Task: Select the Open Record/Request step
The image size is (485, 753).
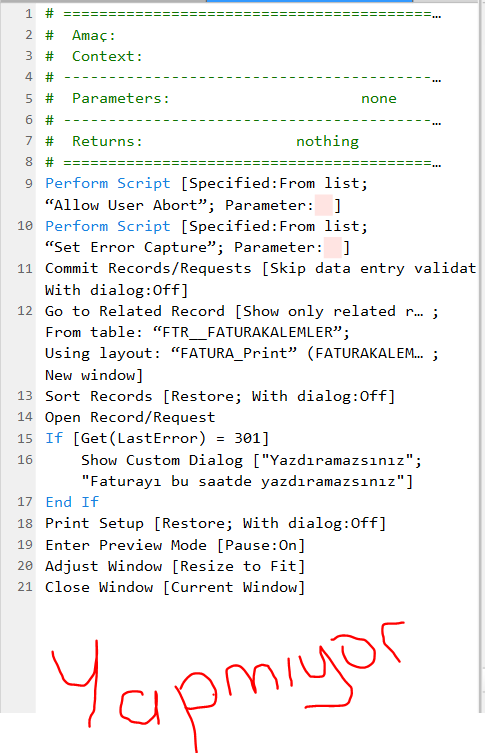Action: click(x=130, y=417)
